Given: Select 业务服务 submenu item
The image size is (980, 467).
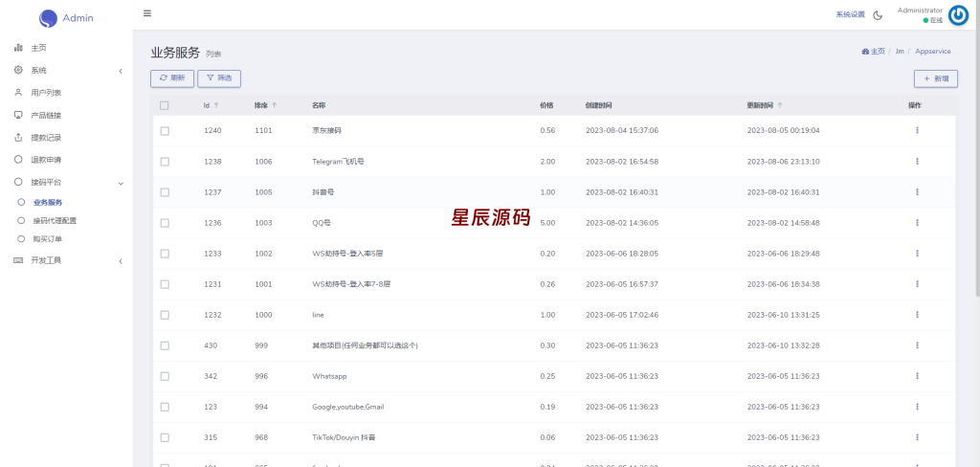Looking at the screenshot, I should click(x=48, y=203).
